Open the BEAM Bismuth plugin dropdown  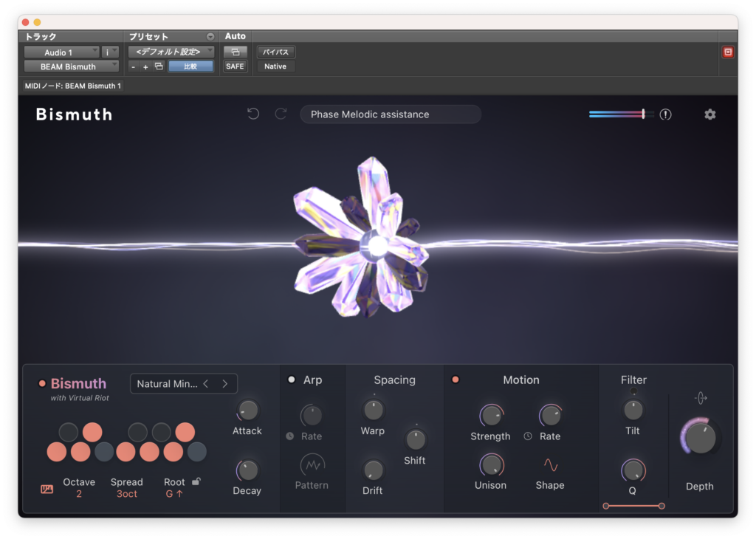click(71, 66)
